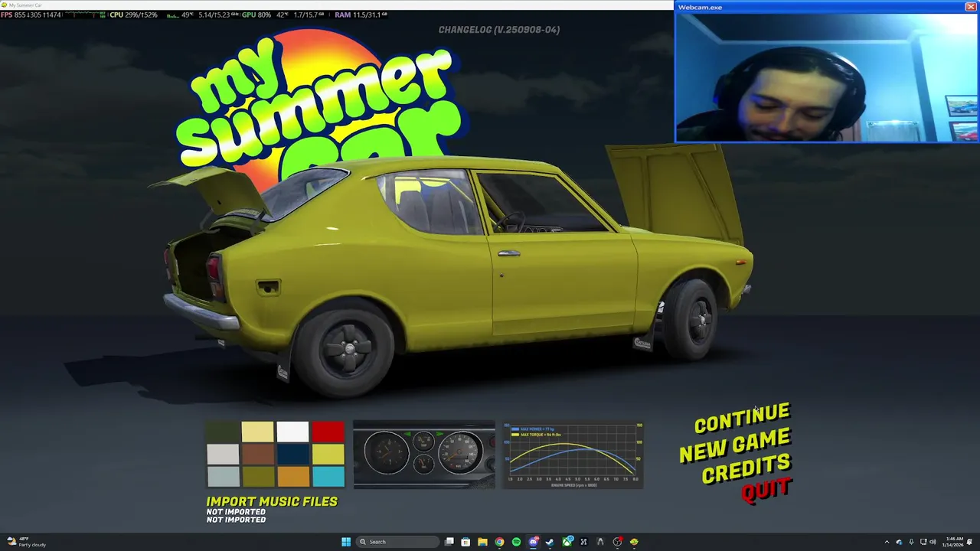
Task: Open network settings from tray
Action: (x=923, y=542)
